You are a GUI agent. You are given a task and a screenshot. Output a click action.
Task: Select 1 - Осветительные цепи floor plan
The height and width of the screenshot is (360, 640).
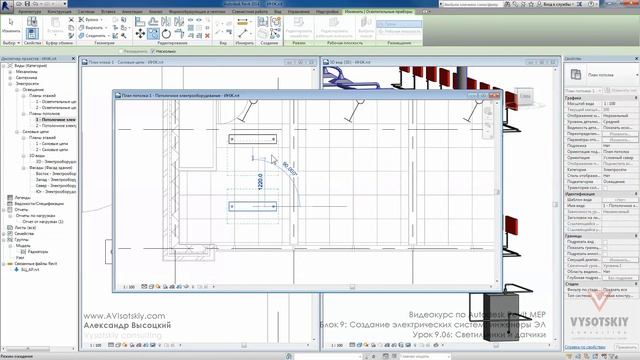(x=56, y=102)
